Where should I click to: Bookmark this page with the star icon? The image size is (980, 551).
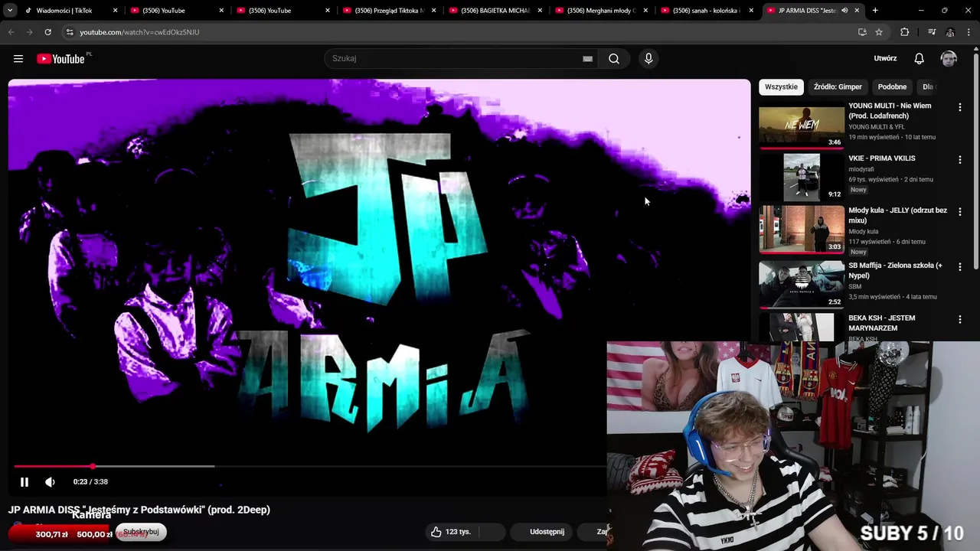point(879,32)
